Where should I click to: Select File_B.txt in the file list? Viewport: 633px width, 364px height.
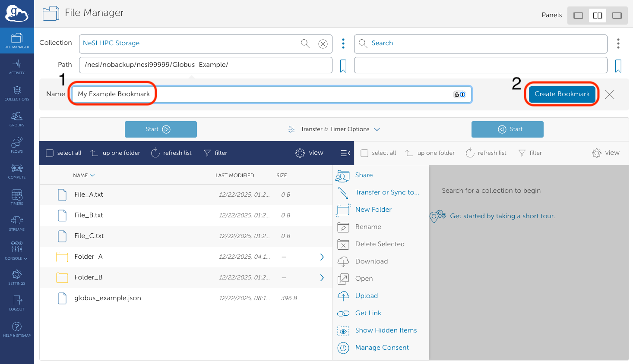[x=89, y=215]
